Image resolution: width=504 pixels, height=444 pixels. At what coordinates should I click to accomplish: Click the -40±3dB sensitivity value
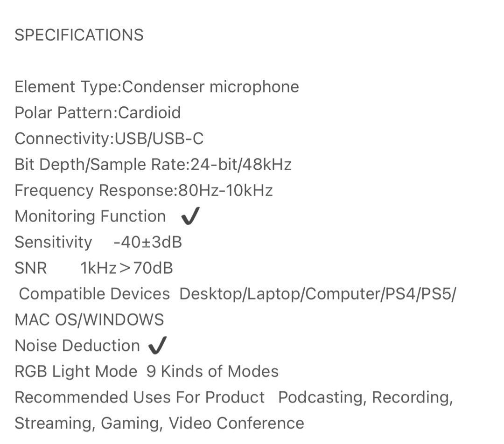click(148, 242)
